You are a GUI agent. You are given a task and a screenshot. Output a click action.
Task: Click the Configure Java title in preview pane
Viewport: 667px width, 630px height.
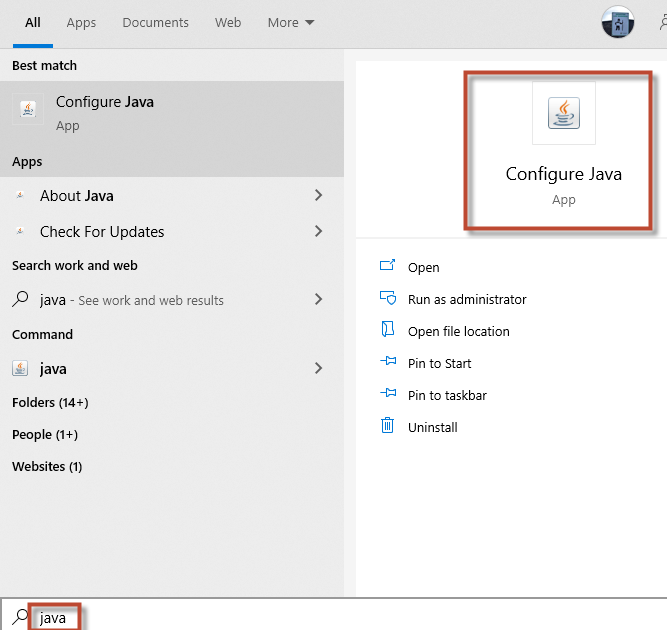coord(564,174)
